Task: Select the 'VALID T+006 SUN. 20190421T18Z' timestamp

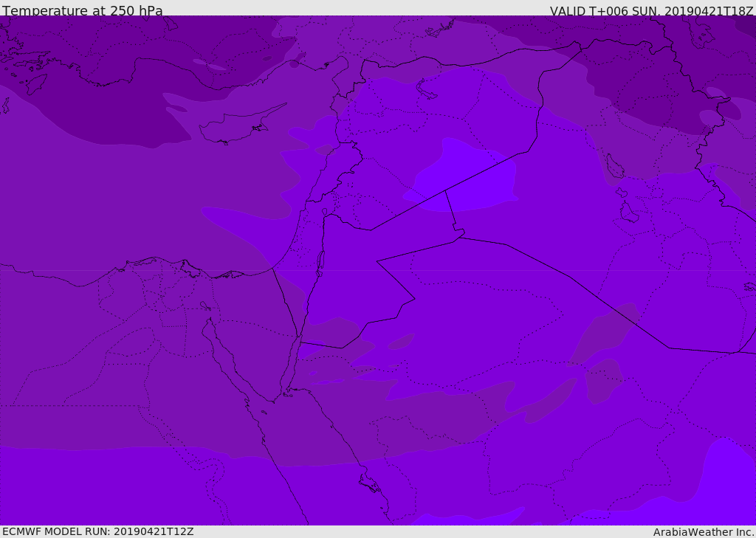Action: [652, 10]
